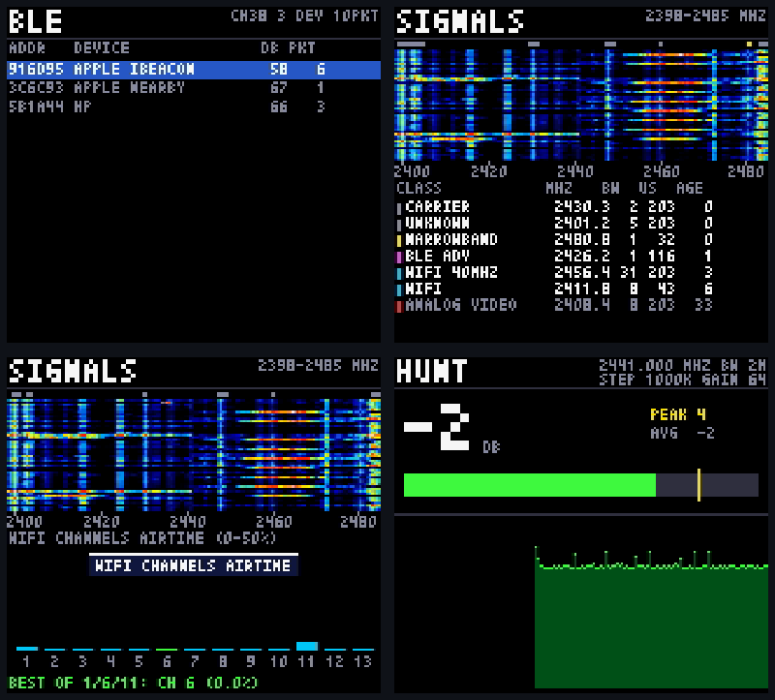Screen dimensions: 775x700
Task: Select the WIFI 40MHZ signal class row
Action: coord(554,272)
